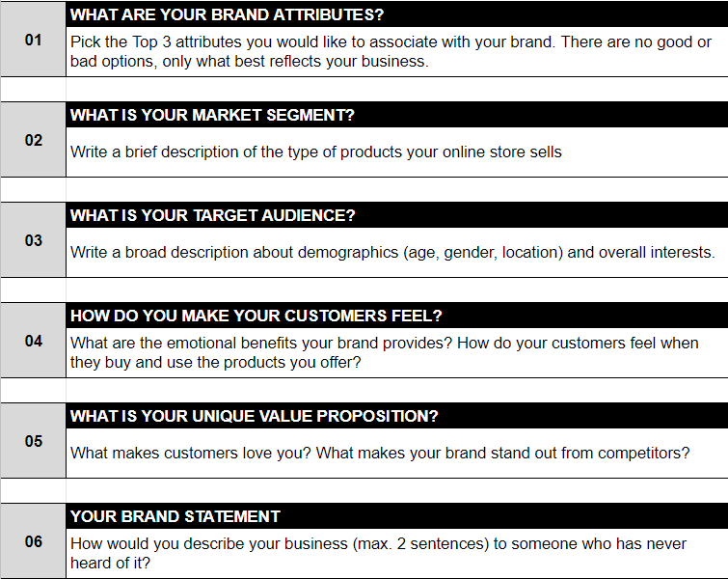Select the 04 number cell
728x579 pixels.
click(33, 340)
